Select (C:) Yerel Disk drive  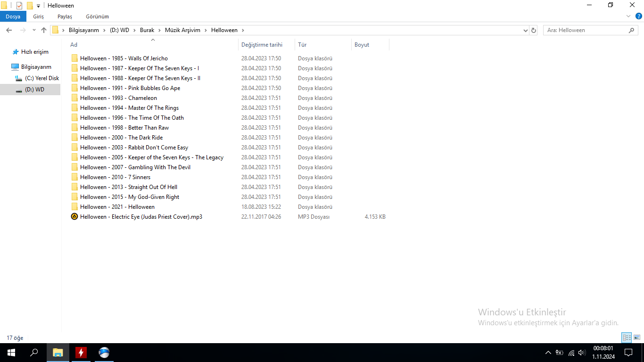41,78
